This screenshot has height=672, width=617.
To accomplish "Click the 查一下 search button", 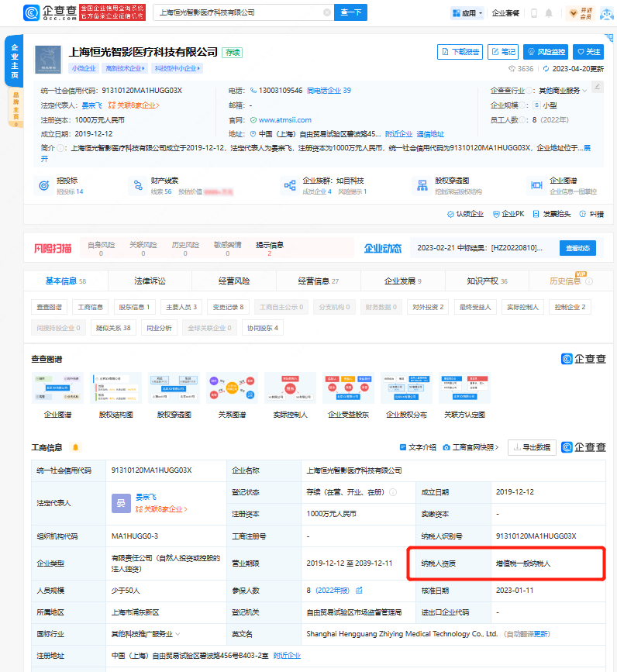I will [x=350, y=12].
